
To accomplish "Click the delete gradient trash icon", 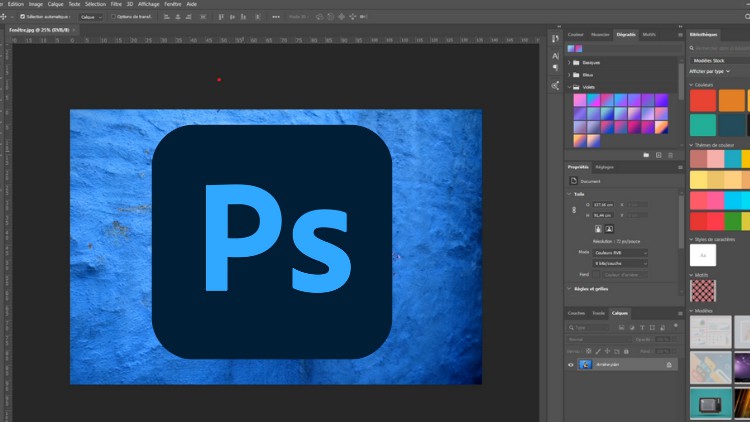I will pos(671,155).
